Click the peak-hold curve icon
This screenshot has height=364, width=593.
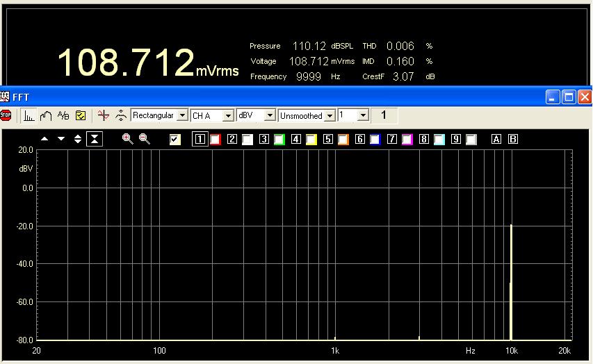46,115
